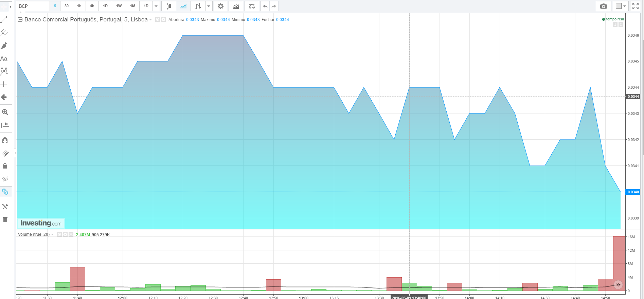Select the candlestick chart style icon
Screen dimensions: 644x299
[169, 6]
